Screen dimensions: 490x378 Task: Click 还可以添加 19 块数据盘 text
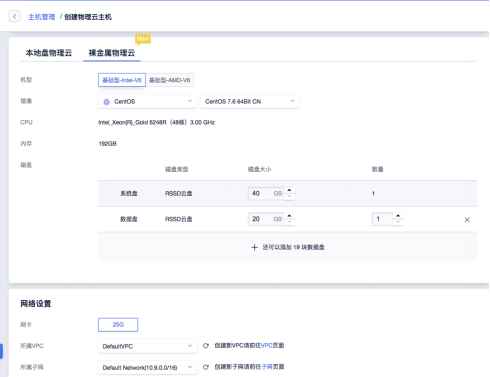293,247
